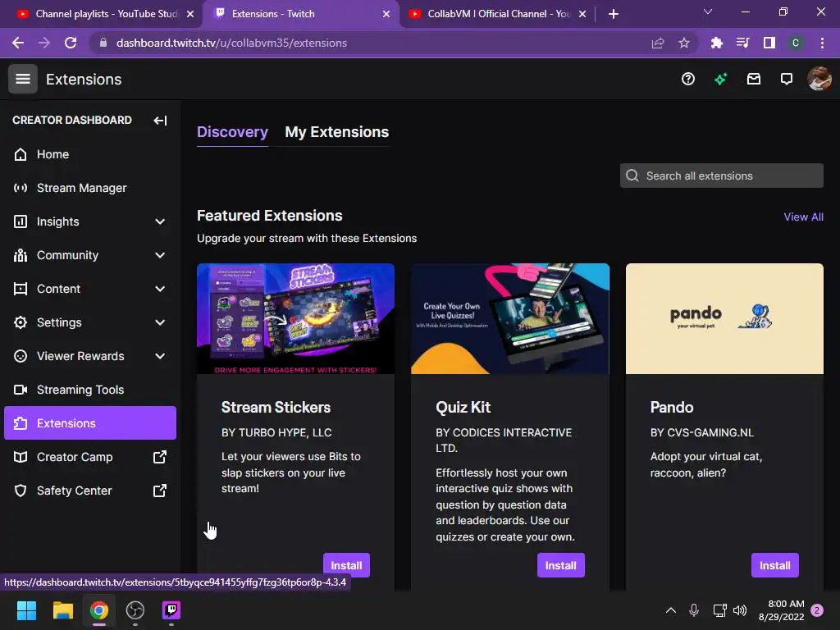This screenshot has width=840, height=630.
Task: Open tab search dropdown arrow
Action: [708, 11]
